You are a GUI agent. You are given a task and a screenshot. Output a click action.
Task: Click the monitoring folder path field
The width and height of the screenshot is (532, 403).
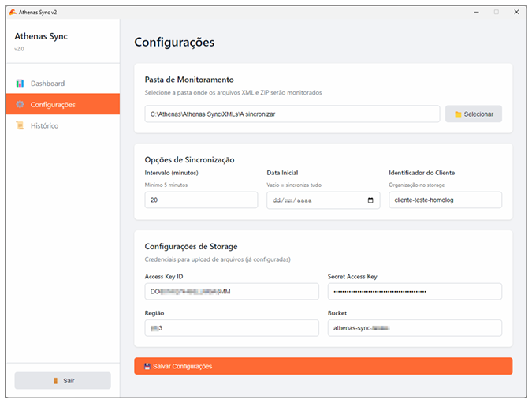pos(292,114)
